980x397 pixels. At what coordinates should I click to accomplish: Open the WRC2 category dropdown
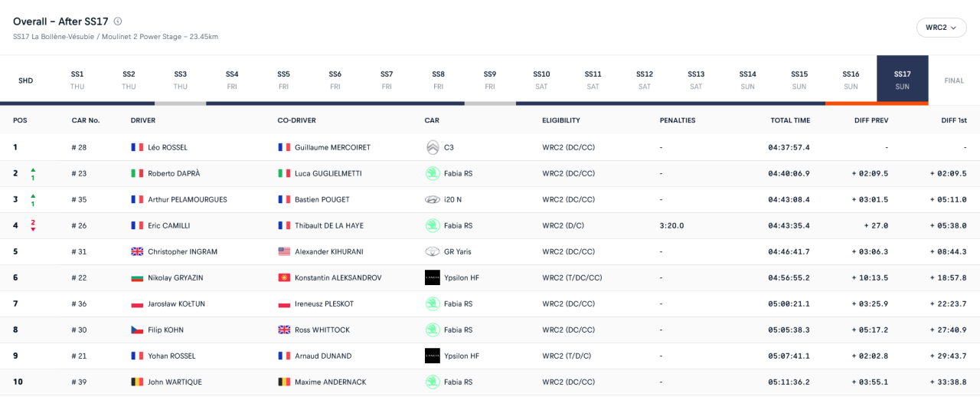(941, 28)
